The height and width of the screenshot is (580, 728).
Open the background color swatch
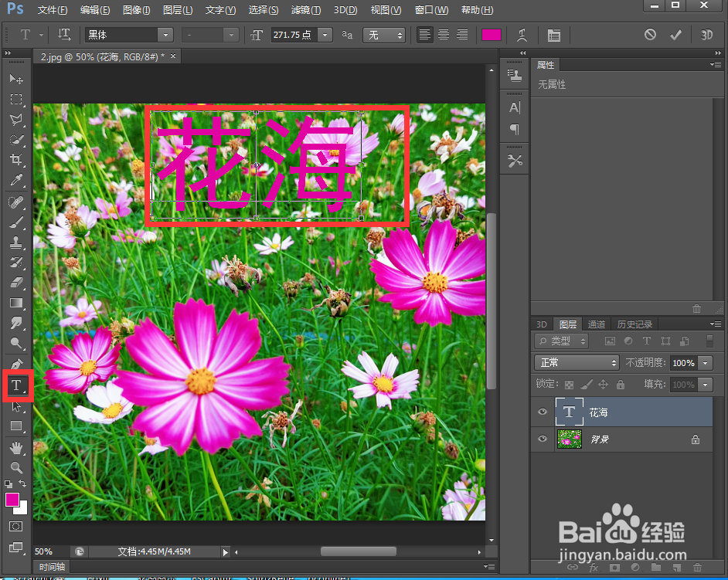(x=22, y=510)
